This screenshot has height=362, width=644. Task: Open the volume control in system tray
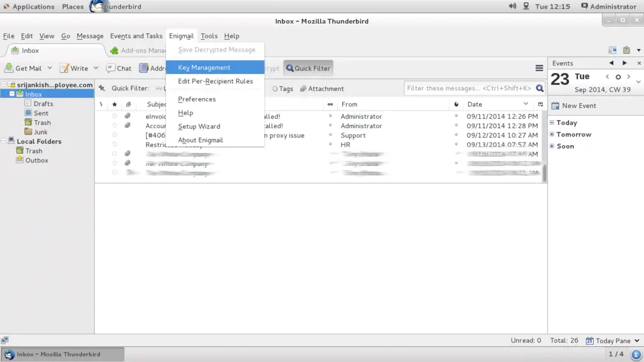click(x=513, y=6)
